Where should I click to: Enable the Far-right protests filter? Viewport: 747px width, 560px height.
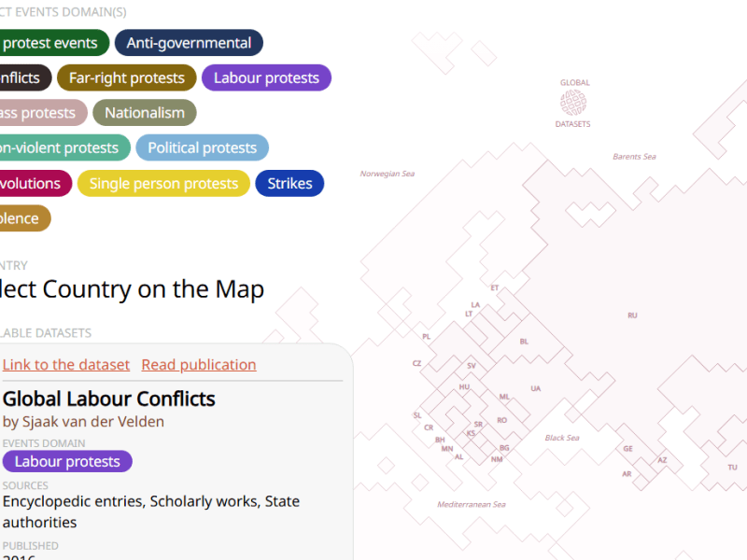126,77
